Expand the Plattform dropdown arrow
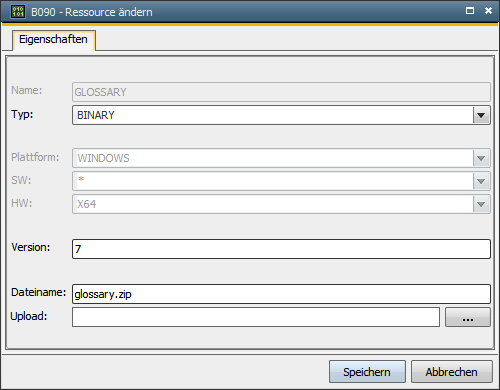The height and width of the screenshot is (390, 500). tap(481, 158)
